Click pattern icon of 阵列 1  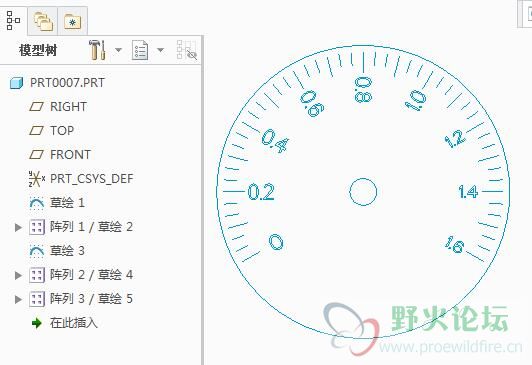(x=37, y=227)
